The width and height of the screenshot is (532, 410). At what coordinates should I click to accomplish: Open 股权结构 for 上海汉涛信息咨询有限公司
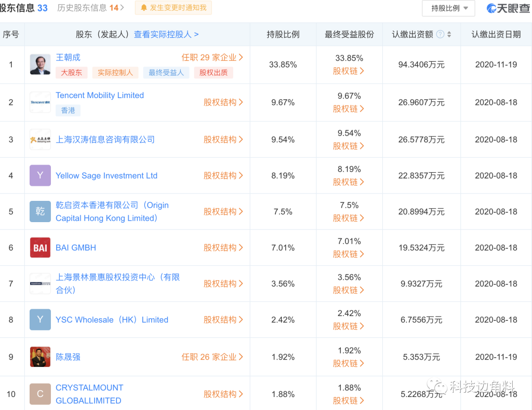point(223,139)
